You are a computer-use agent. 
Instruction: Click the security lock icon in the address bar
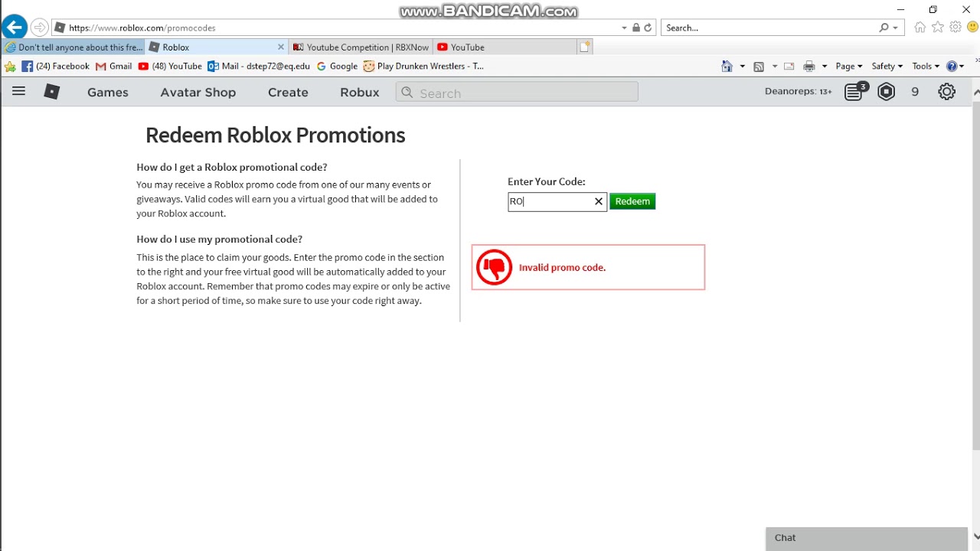click(x=635, y=28)
